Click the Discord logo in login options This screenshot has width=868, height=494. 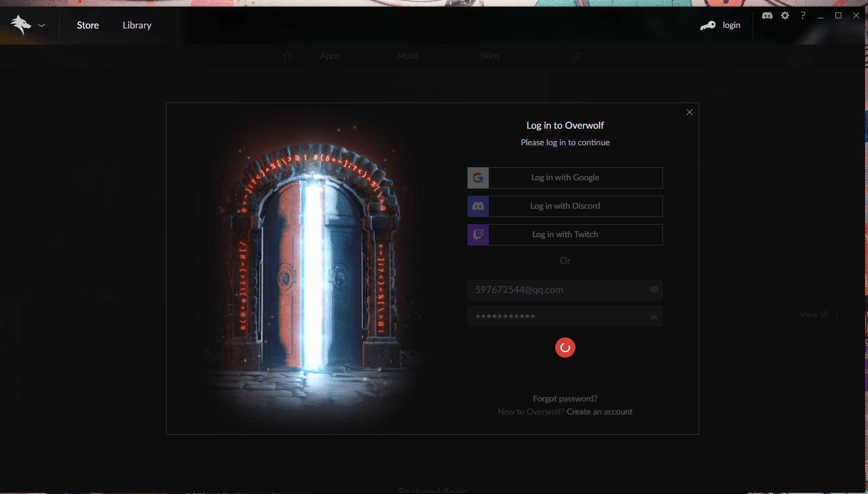478,206
